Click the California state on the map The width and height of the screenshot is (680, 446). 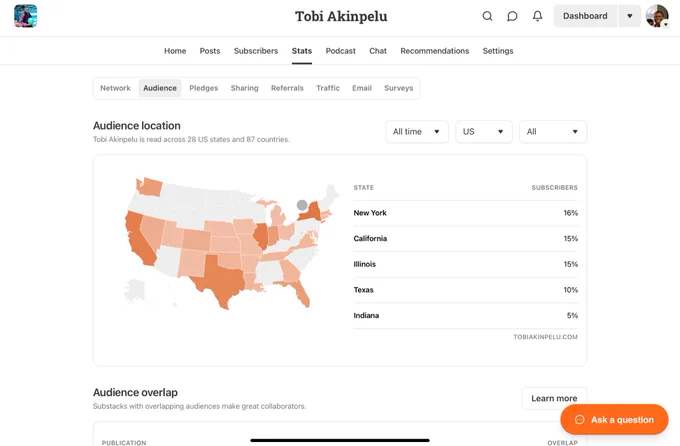tap(139, 238)
